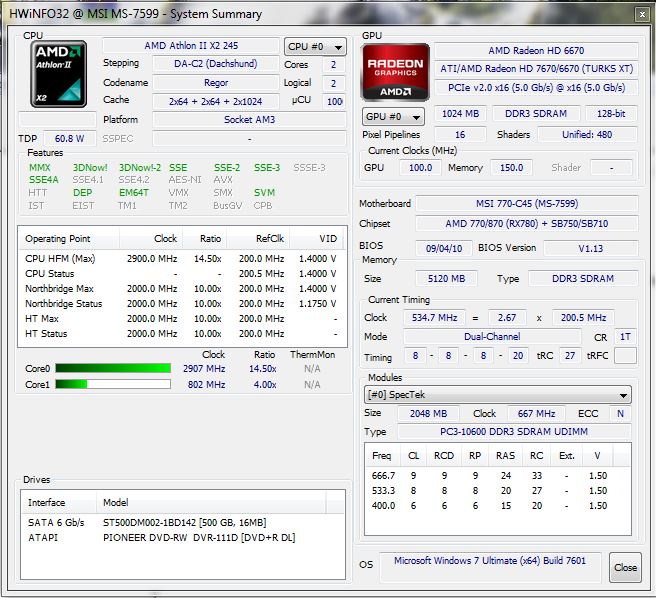
Task: Click the BIOS Version V1.13 field
Action: tap(591, 249)
